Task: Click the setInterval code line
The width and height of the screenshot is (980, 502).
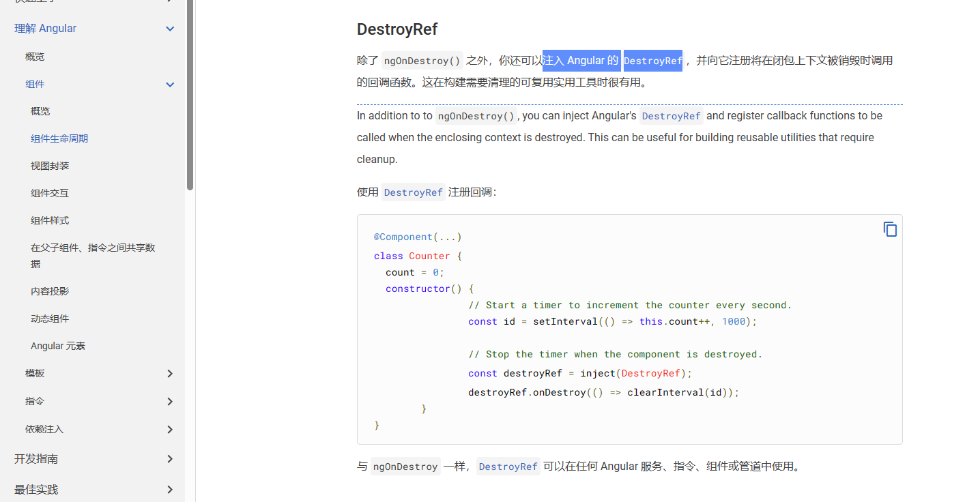Action: tap(613, 321)
